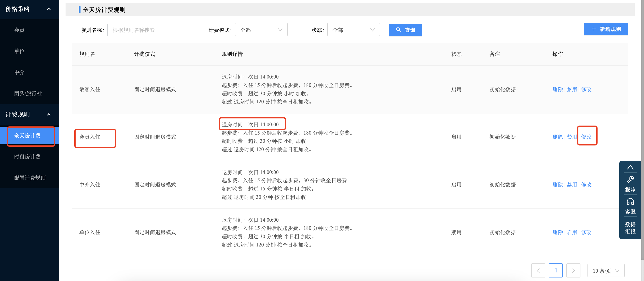
Task: Open 数据汇报 in the floating panel
Action: [x=630, y=228]
